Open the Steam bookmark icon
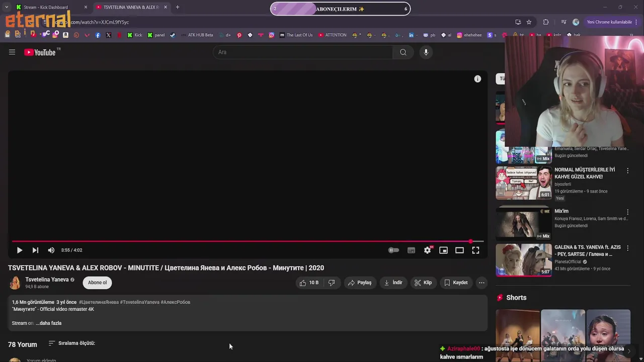Screen dimensions: 644x362 click(x=173, y=35)
